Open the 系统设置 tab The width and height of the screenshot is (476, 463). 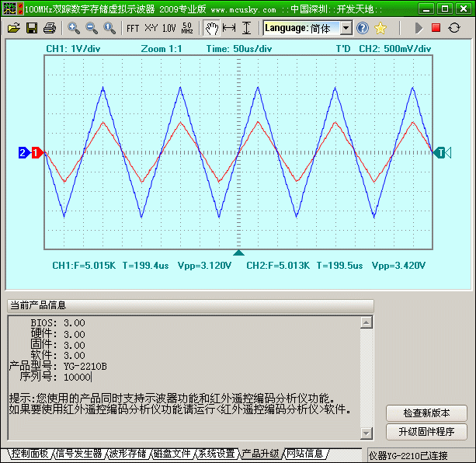(215, 454)
